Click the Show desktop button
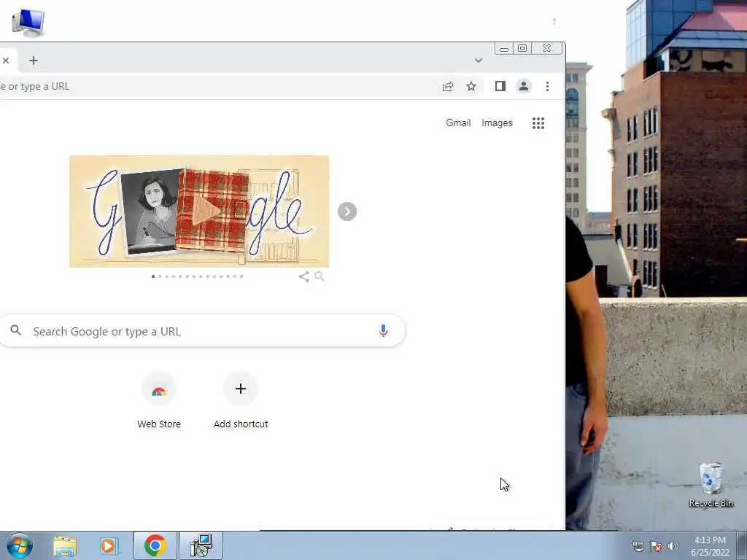The width and height of the screenshot is (747, 560). [x=742, y=545]
